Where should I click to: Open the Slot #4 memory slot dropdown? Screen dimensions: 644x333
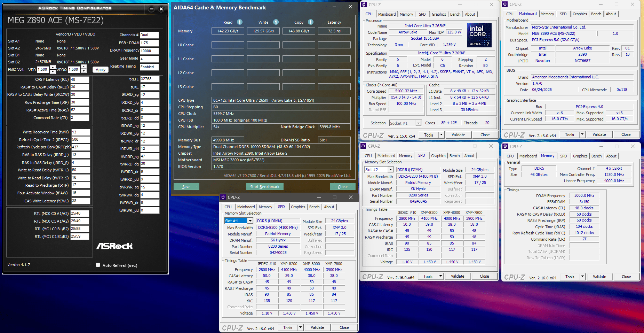(250, 221)
